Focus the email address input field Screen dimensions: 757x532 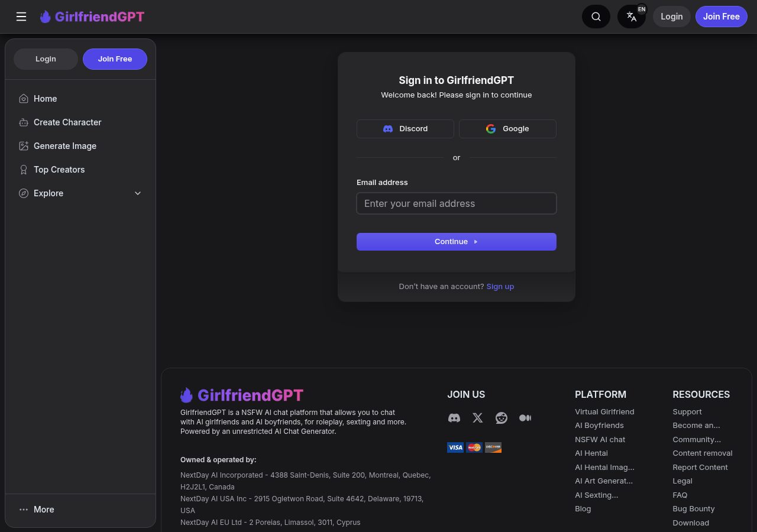click(x=457, y=203)
